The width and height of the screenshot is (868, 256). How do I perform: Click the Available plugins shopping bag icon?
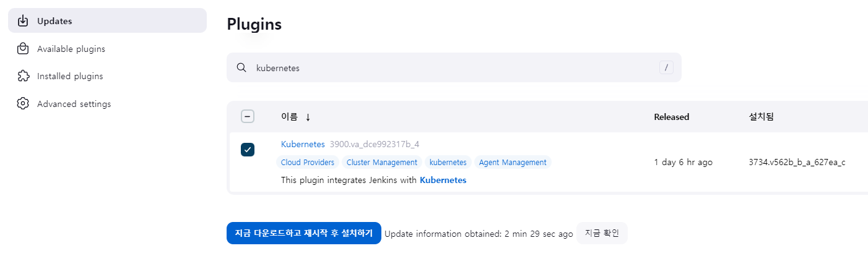23,49
